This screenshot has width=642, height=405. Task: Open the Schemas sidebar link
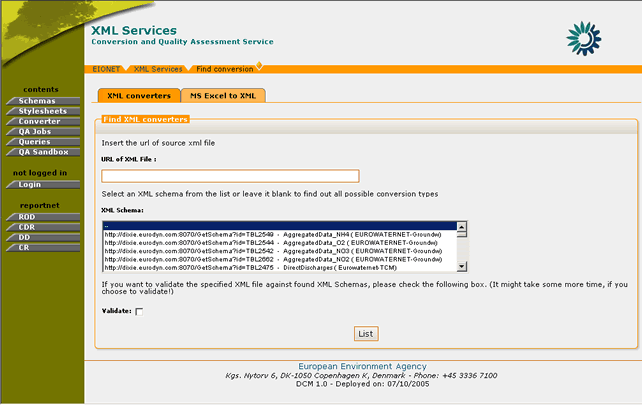point(43,101)
